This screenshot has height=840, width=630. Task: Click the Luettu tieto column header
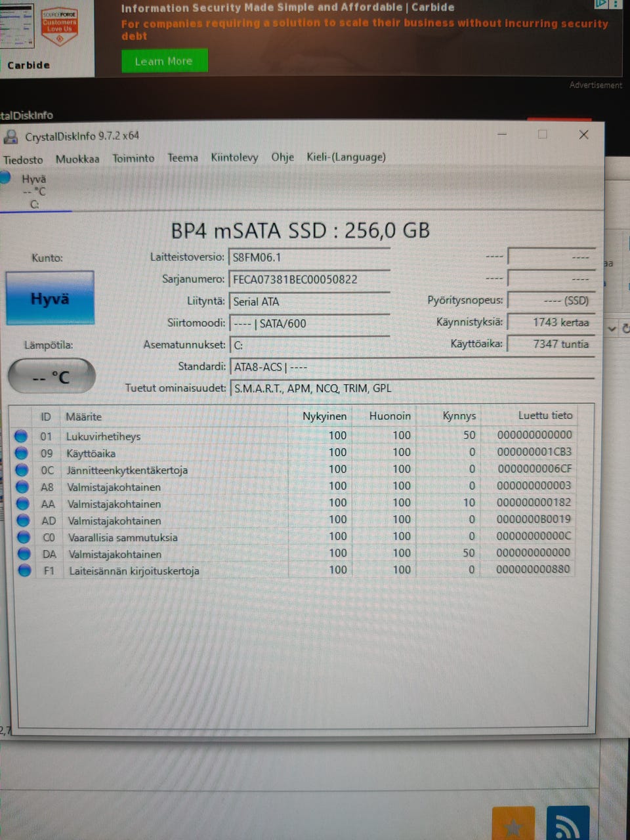pyautogui.click(x=529, y=415)
